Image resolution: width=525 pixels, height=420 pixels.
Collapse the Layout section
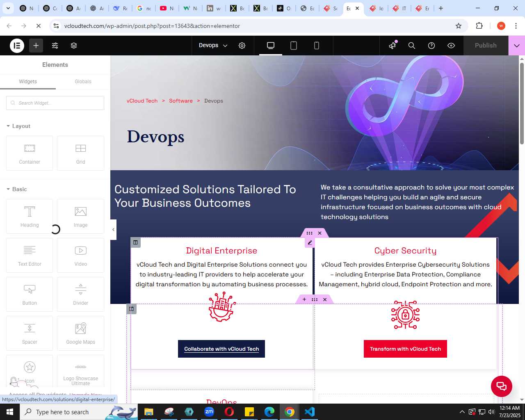[x=18, y=126]
